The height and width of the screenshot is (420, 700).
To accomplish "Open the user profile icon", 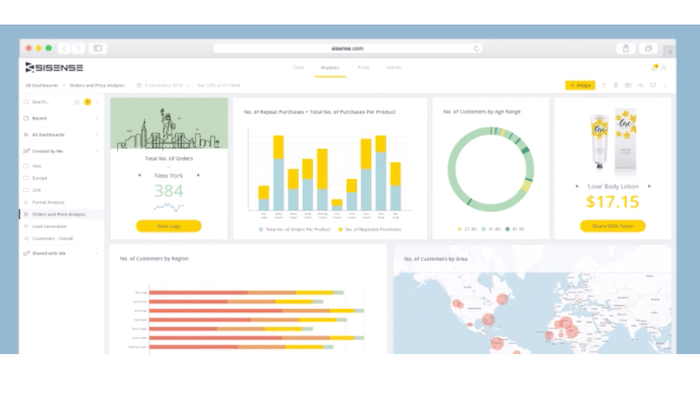I will [x=664, y=67].
